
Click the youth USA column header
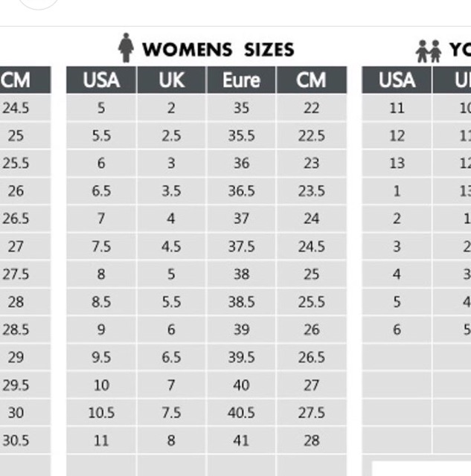[x=397, y=80]
